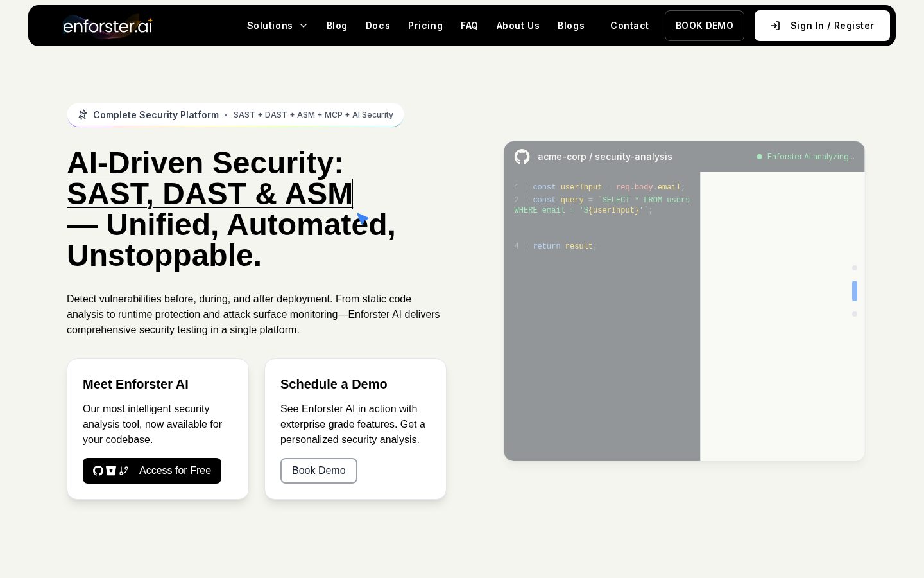
Task: Click Sign In / Register button
Action: pyautogui.click(x=822, y=26)
